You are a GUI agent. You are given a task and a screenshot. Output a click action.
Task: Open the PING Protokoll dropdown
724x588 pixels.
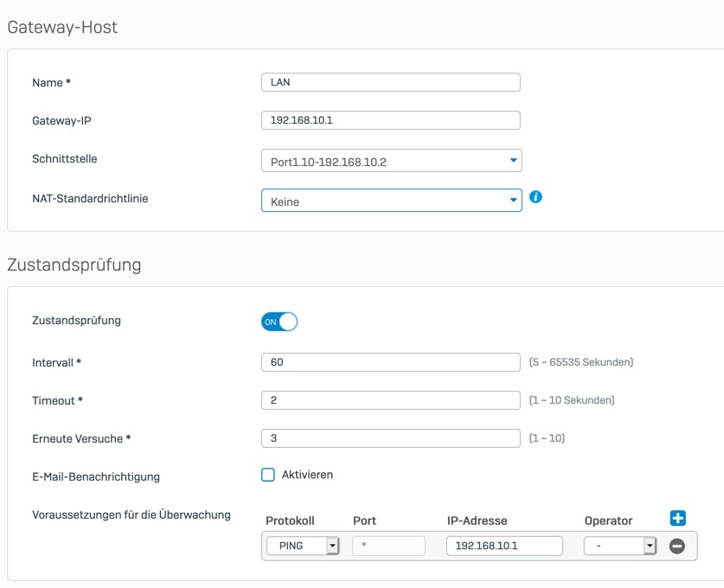[303, 546]
